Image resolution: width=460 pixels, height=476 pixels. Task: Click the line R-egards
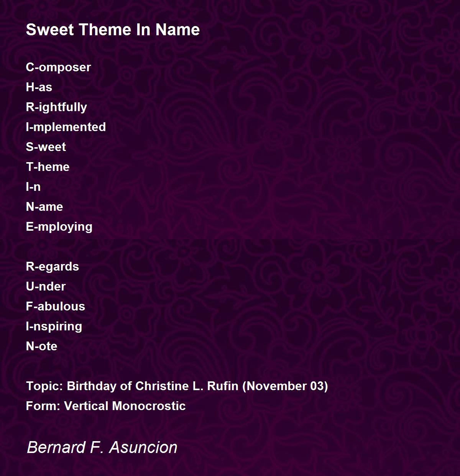[53, 266]
